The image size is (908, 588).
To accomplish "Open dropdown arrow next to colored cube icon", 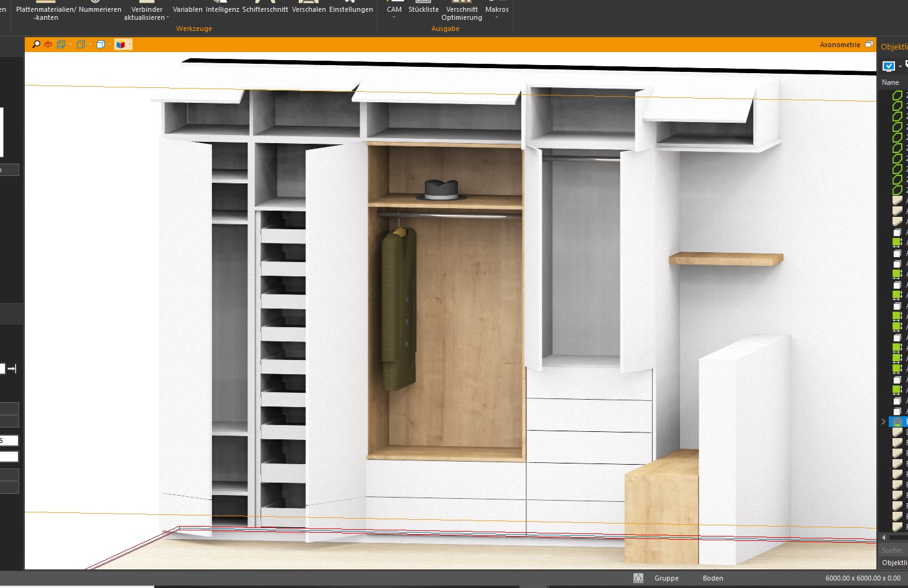I will coord(129,45).
